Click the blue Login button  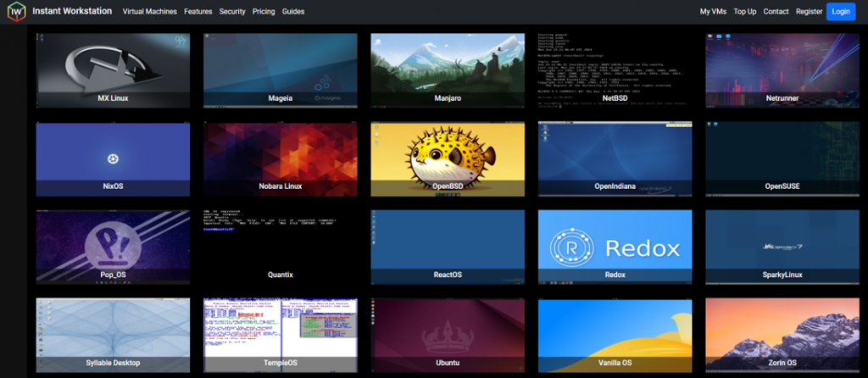pos(841,12)
